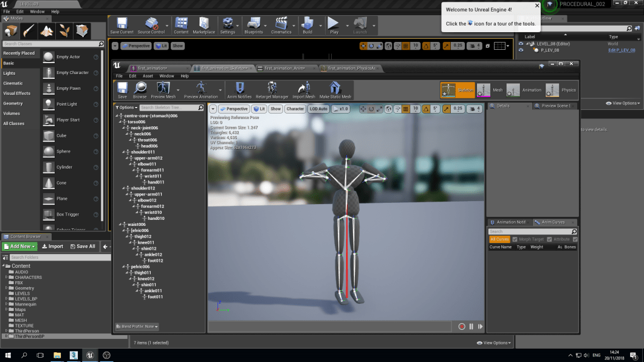Switch to first_animation_Anim tab
The height and width of the screenshot is (362, 644).
[x=286, y=68]
